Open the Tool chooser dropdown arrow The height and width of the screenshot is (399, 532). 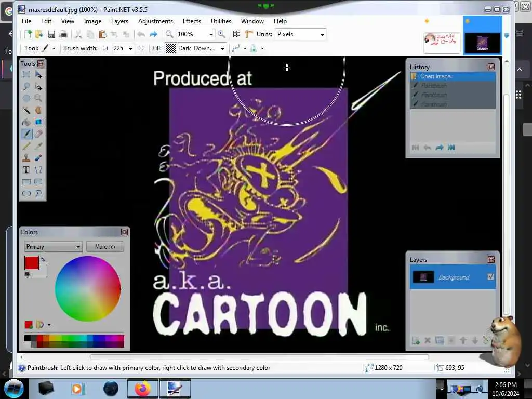(54, 48)
